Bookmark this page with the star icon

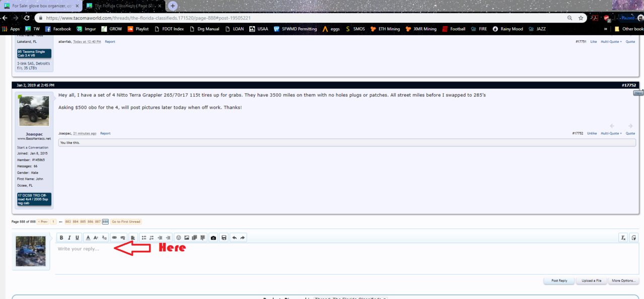pos(581,18)
